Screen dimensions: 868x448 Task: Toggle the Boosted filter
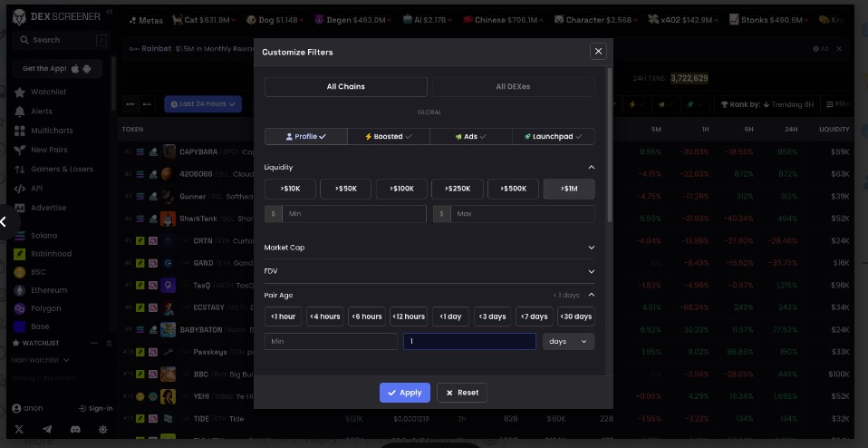389,136
